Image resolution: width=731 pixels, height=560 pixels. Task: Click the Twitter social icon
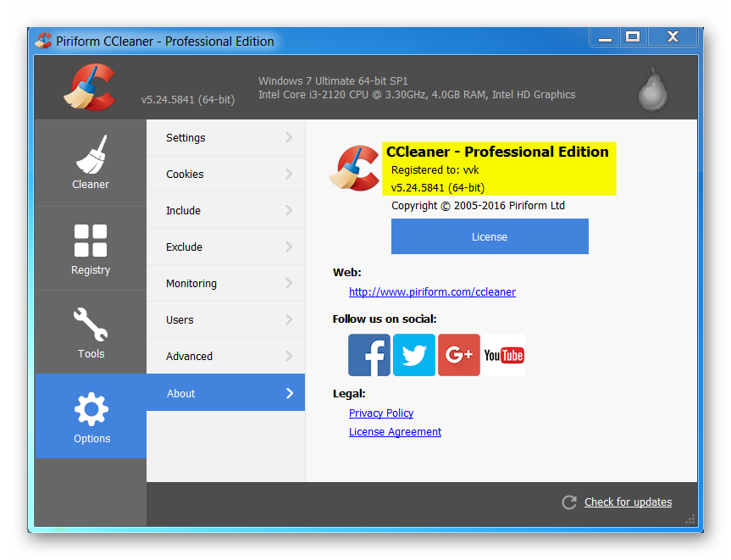[x=414, y=355]
